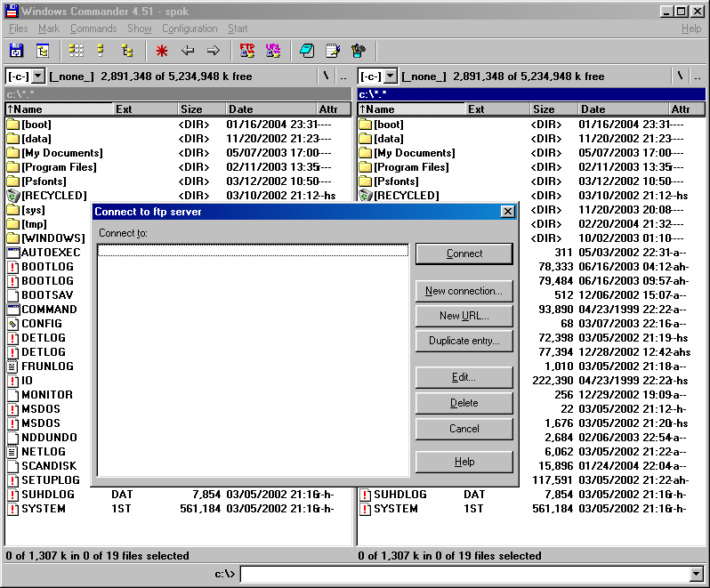Click the red asterisk invert selection icon
Viewport: 710px width, 588px height.
click(x=161, y=51)
